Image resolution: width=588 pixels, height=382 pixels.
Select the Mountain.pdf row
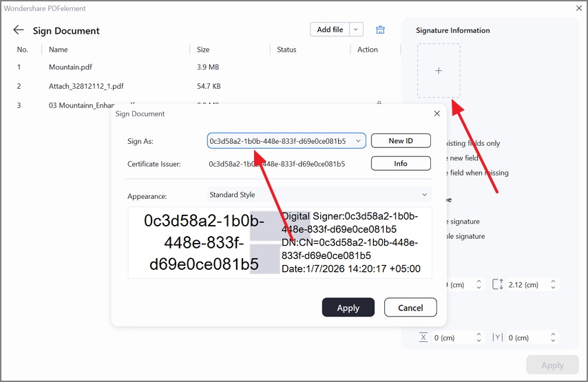[x=200, y=67]
